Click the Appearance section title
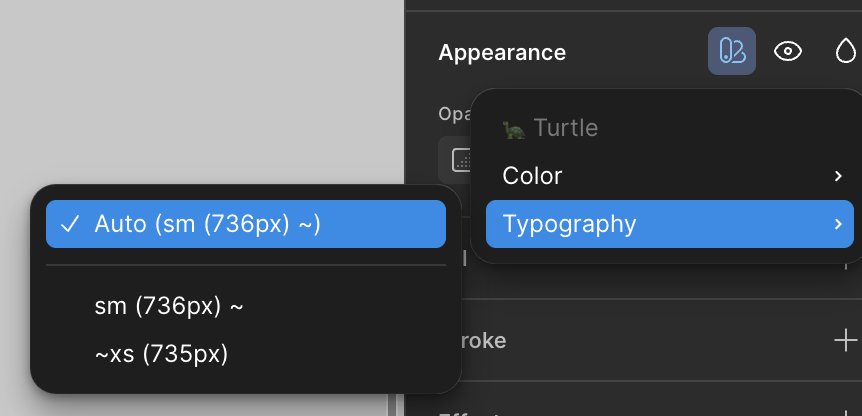Image resolution: width=862 pixels, height=416 pixels. pyautogui.click(x=502, y=52)
